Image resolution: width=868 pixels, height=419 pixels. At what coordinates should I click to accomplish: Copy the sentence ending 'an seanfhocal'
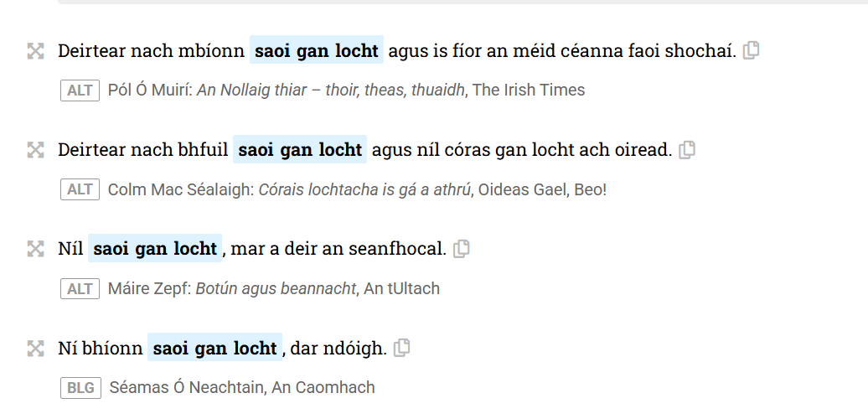461,249
